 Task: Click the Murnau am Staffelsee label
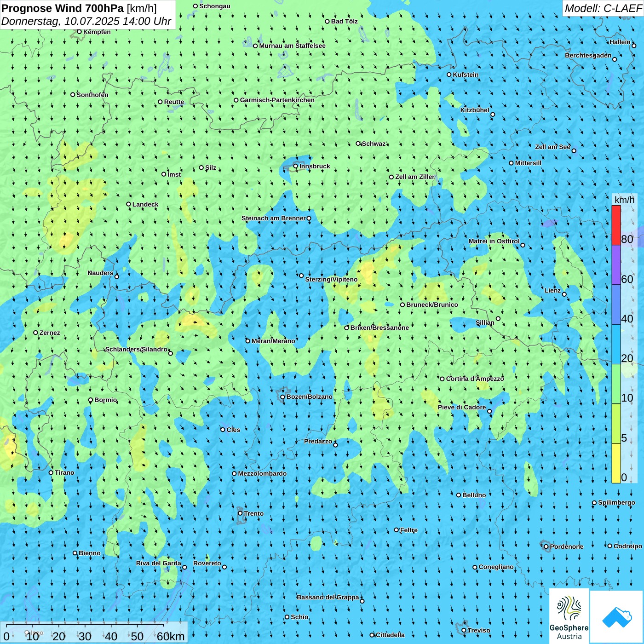[x=293, y=46]
